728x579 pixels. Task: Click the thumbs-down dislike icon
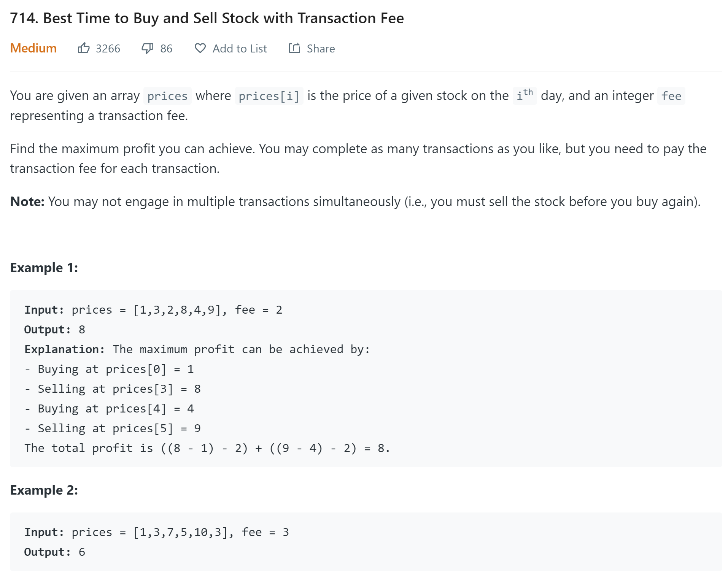click(x=147, y=48)
